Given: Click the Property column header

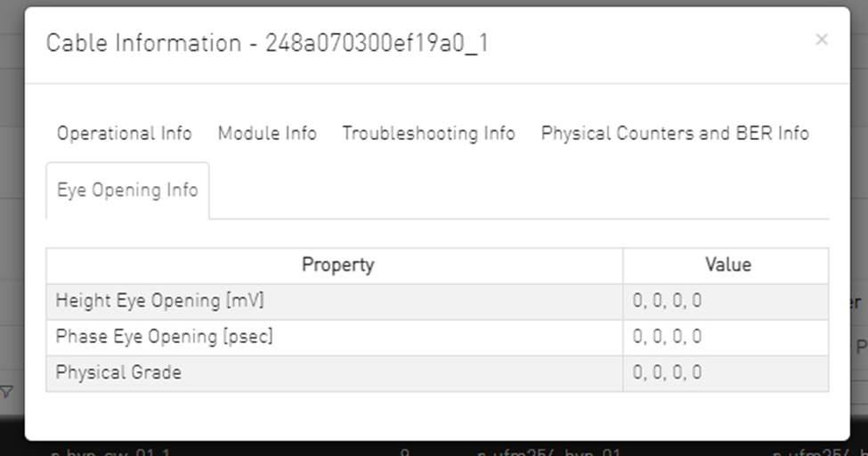Looking at the screenshot, I should (337, 265).
